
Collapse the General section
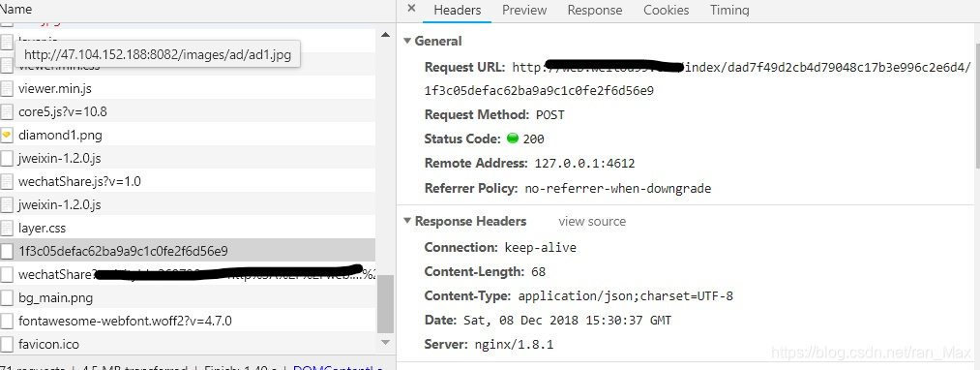point(407,42)
